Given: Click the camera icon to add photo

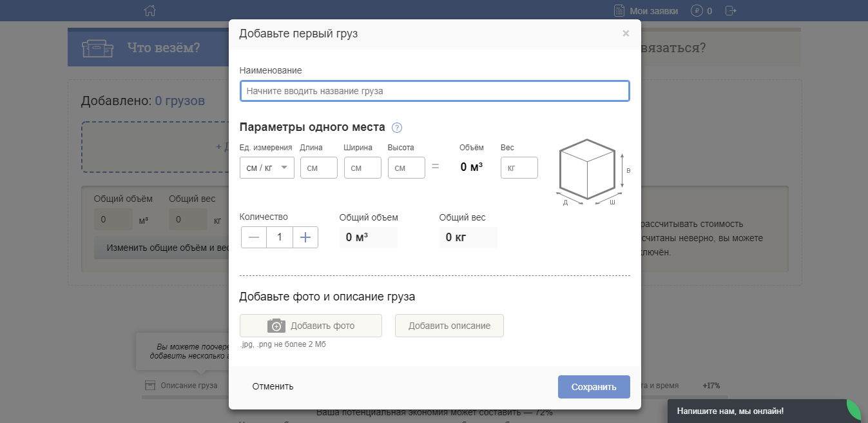Looking at the screenshot, I should click(276, 326).
